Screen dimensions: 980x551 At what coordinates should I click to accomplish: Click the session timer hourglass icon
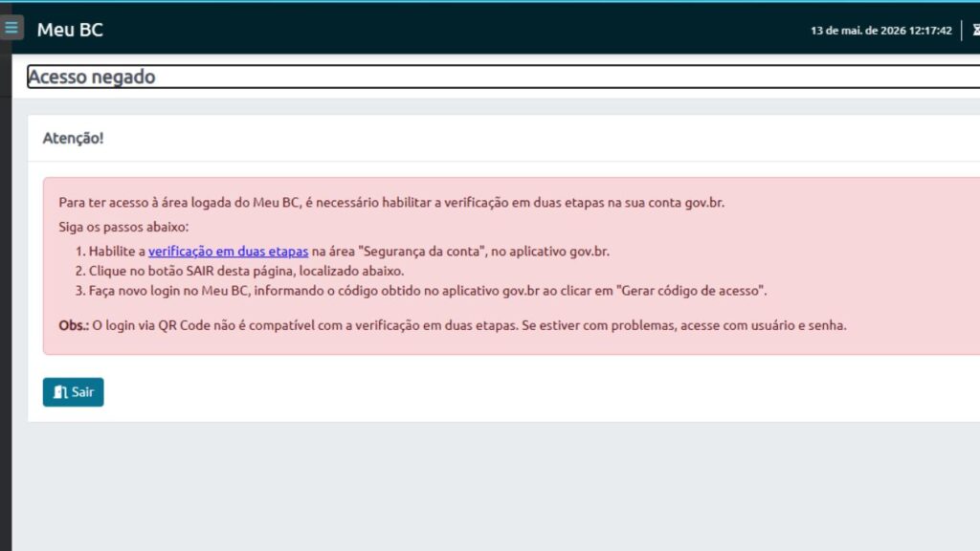(976, 30)
